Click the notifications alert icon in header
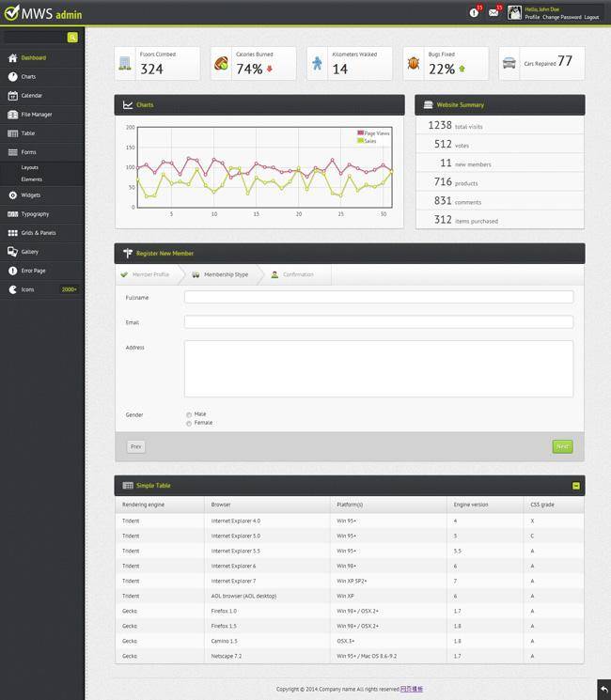This screenshot has height=700, width=611. coord(475,12)
